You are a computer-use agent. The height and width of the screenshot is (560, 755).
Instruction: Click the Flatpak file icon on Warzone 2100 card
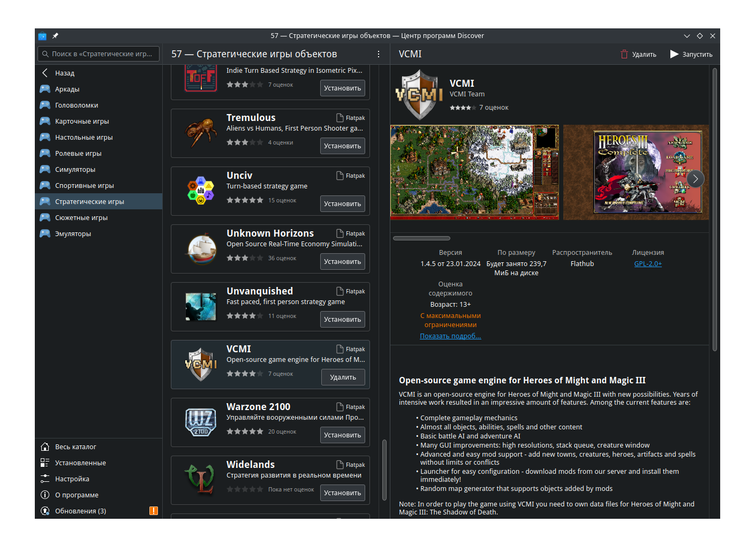click(x=340, y=407)
